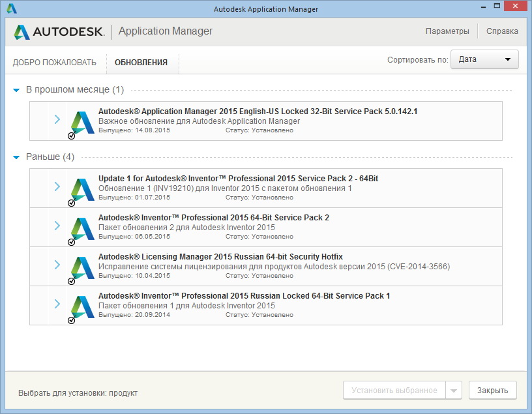This screenshot has width=532, height=414.
Task: Click release date 'Выпущено: 20.09.2014'
Action: point(134,315)
